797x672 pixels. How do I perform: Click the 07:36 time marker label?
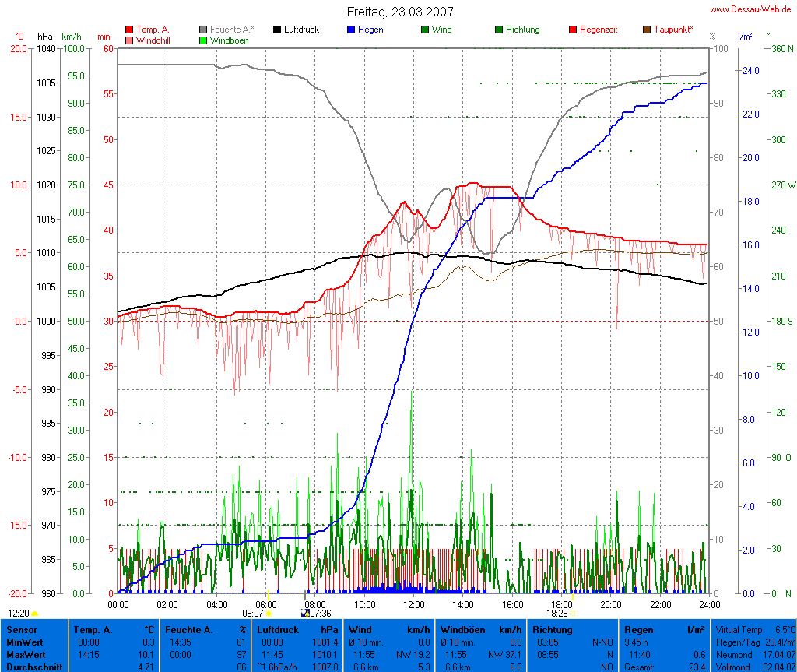(320, 614)
